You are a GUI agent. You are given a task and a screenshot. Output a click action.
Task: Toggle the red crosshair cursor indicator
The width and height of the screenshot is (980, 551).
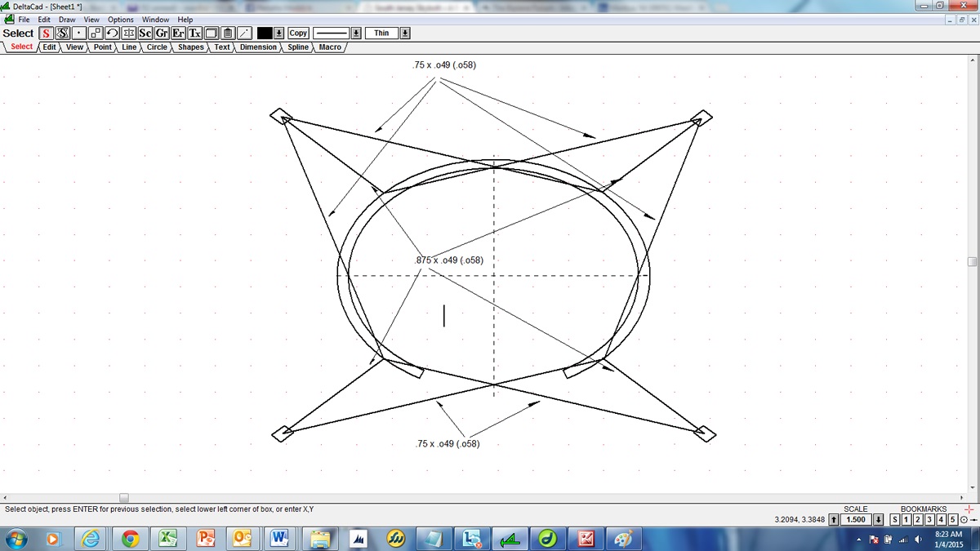click(x=969, y=509)
